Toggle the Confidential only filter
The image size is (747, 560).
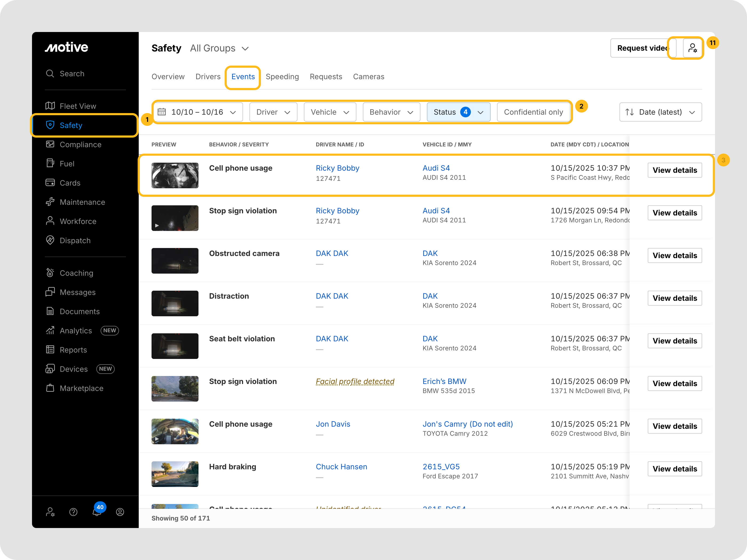[533, 112]
